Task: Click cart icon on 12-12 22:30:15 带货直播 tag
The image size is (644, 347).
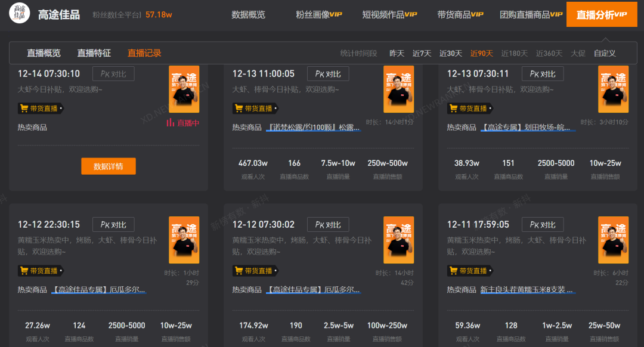Action: click(x=24, y=271)
